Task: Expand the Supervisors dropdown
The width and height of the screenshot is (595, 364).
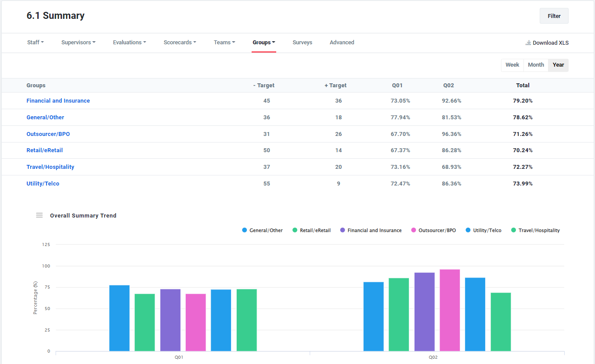Action: (x=78, y=42)
